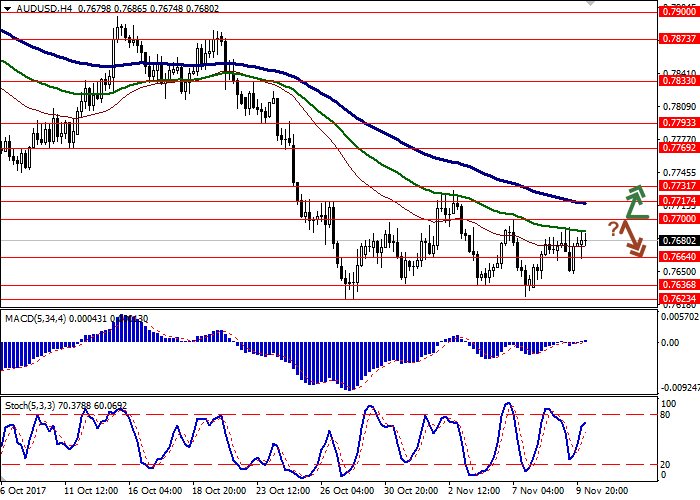Select the 0.7731 resistance label
Image resolution: width=700 pixels, height=500 pixels.
[678, 186]
